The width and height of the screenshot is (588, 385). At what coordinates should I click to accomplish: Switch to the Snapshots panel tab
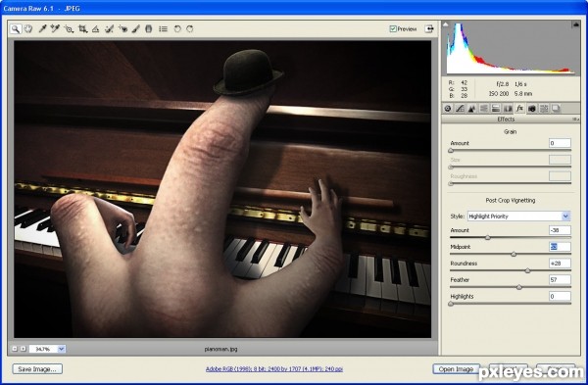tap(556, 109)
